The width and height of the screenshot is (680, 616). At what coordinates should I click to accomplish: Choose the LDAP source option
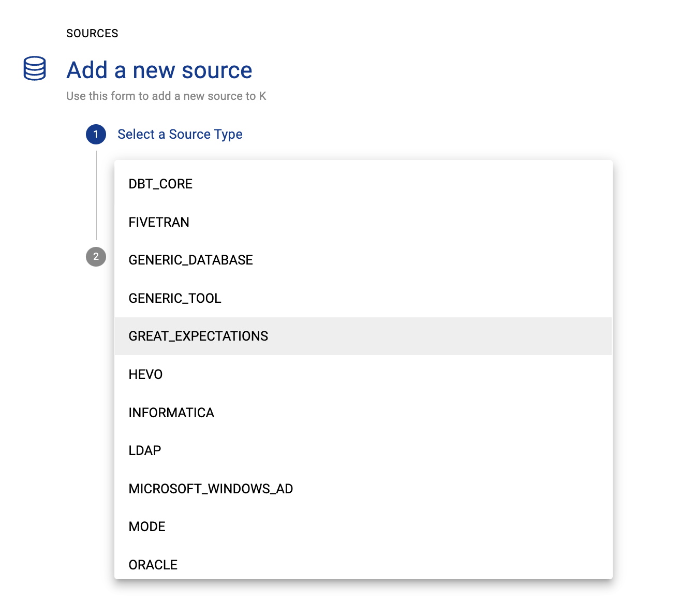click(145, 451)
